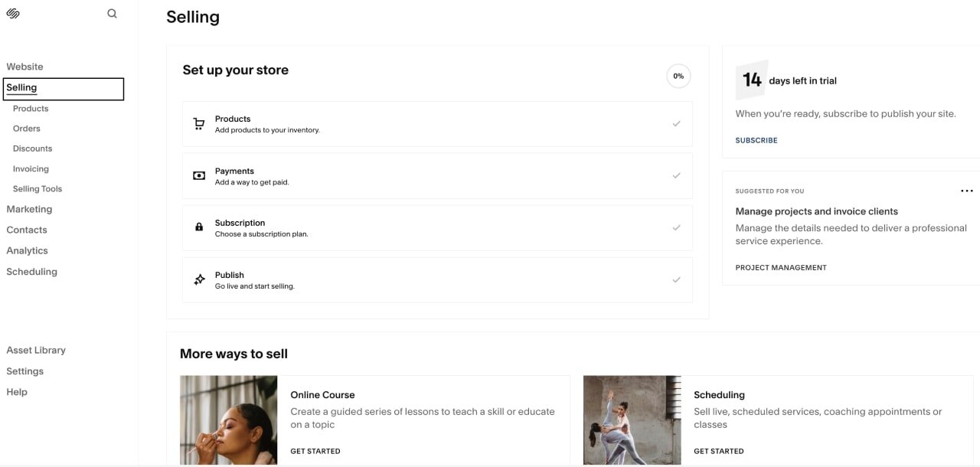Click the Scheduling card thumbnail image

click(x=632, y=420)
